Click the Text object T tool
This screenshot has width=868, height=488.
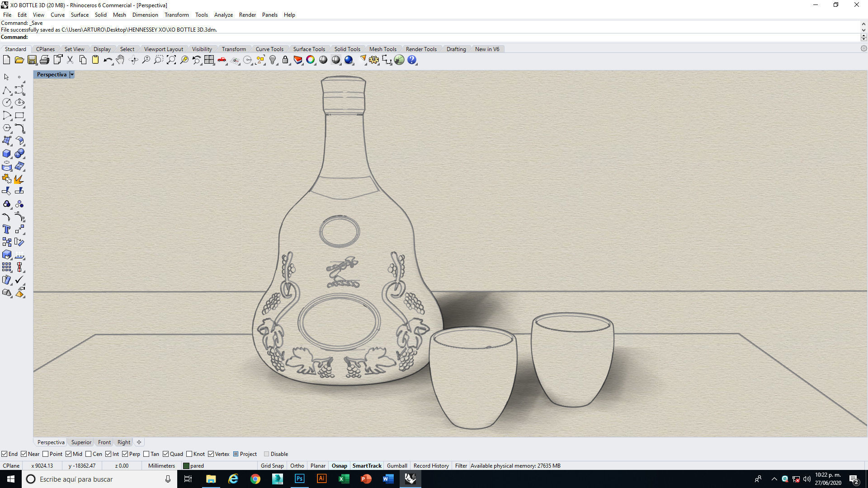click(7, 229)
